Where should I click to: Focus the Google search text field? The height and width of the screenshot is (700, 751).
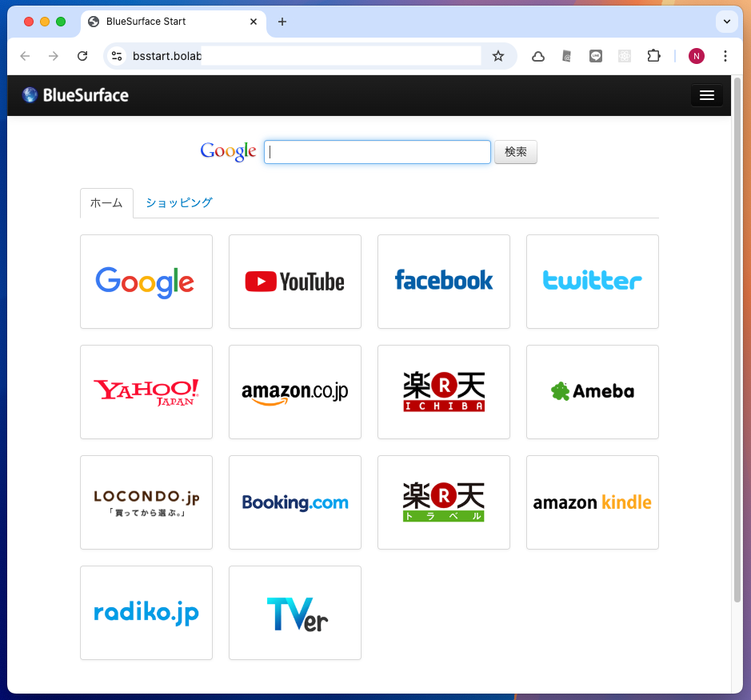point(377,152)
